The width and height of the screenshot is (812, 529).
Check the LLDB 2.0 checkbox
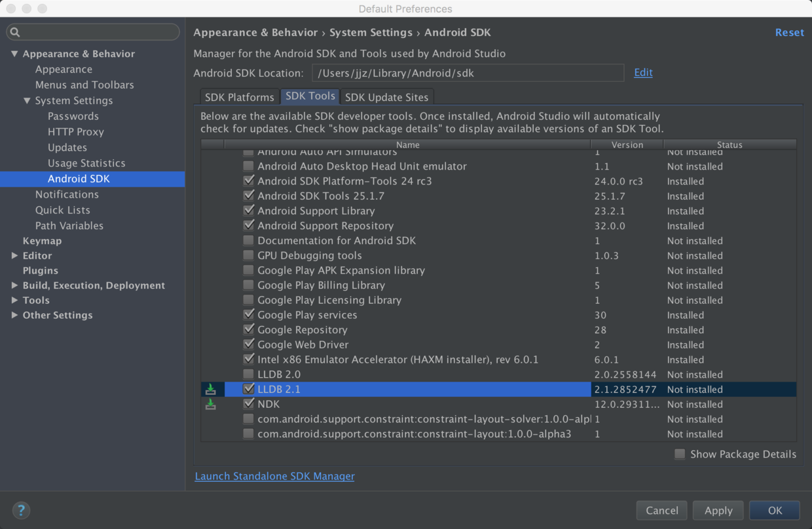point(249,374)
